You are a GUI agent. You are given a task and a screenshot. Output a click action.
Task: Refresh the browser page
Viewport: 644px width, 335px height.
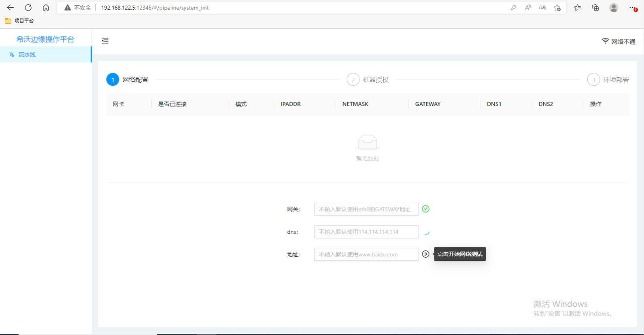point(28,8)
